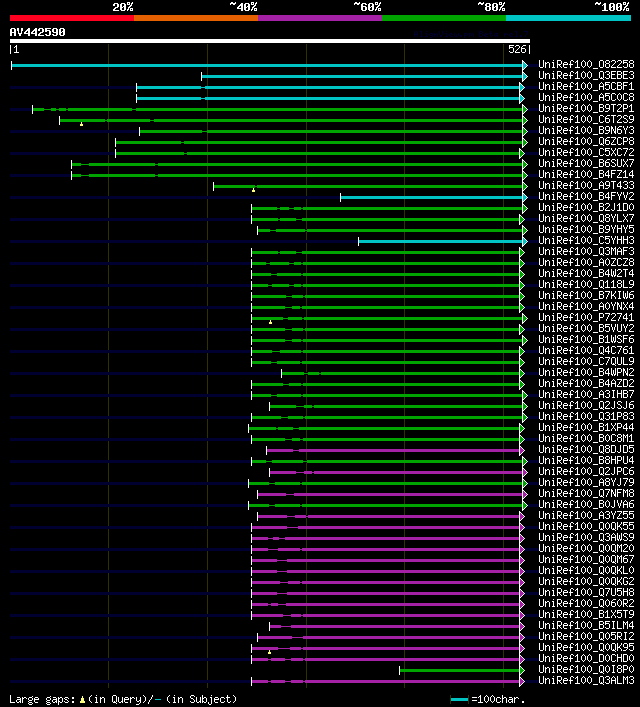Click the UniRef100_D0CHD0 label
This screenshot has height=707, width=640.
[586, 658]
